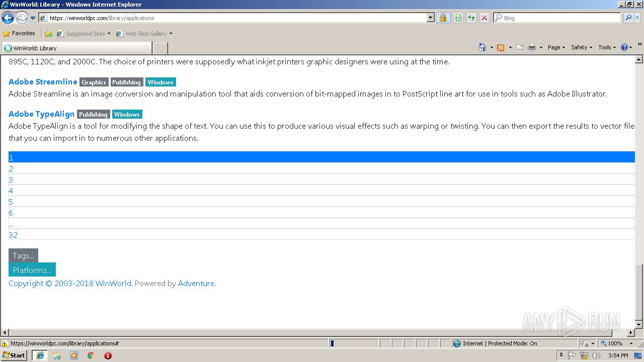Open the Copyright 2003-2018 WinWorld link

coord(70,284)
